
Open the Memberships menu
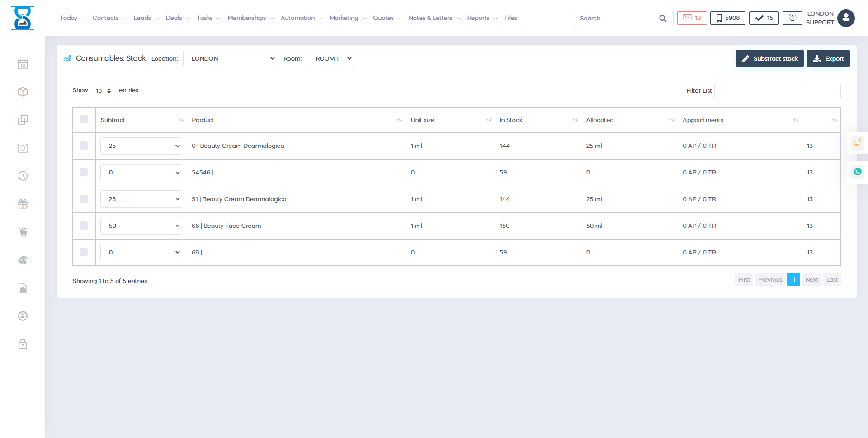[x=250, y=18]
